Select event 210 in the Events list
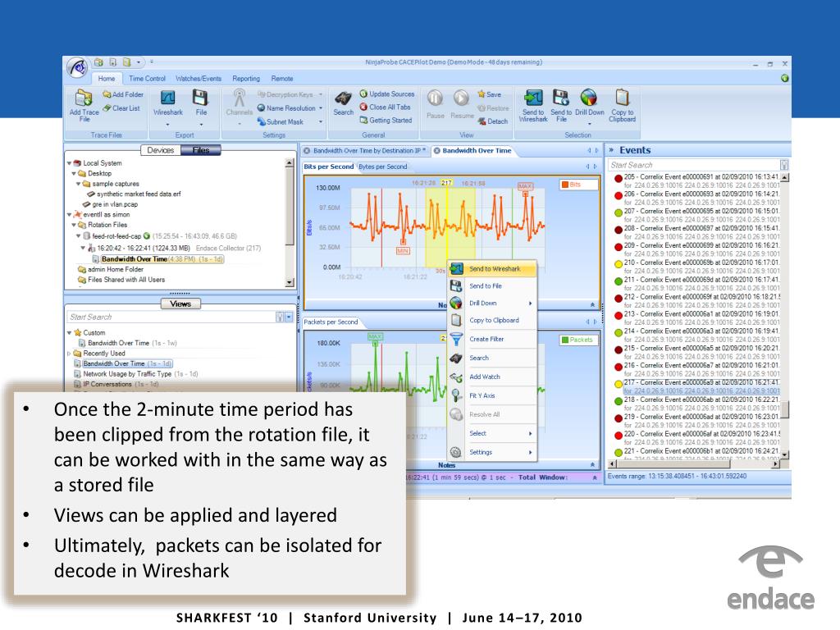 tap(696, 267)
